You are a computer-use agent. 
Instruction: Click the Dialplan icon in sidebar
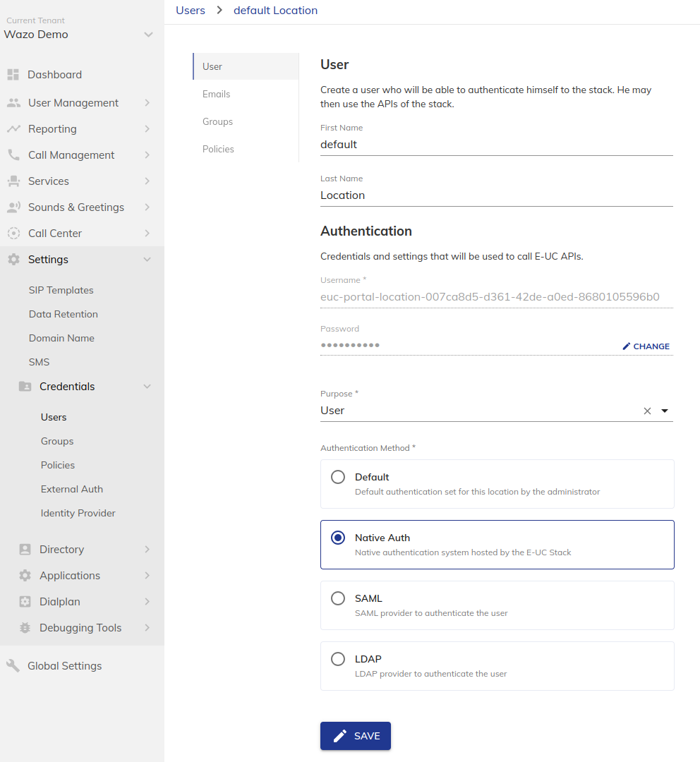click(x=25, y=602)
